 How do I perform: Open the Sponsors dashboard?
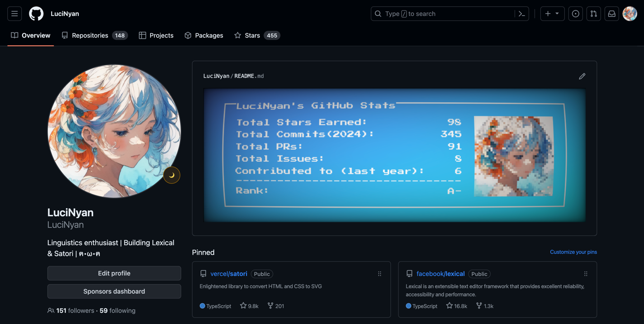[x=114, y=291]
